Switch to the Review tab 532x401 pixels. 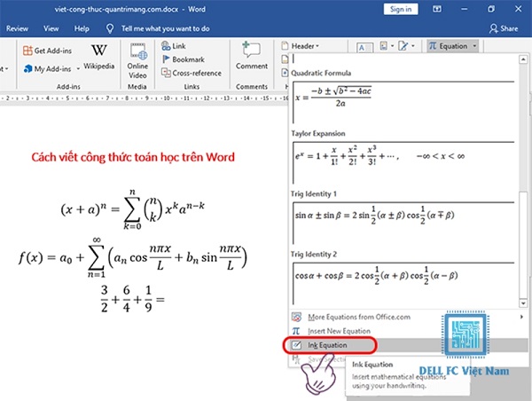[x=17, y=28]
